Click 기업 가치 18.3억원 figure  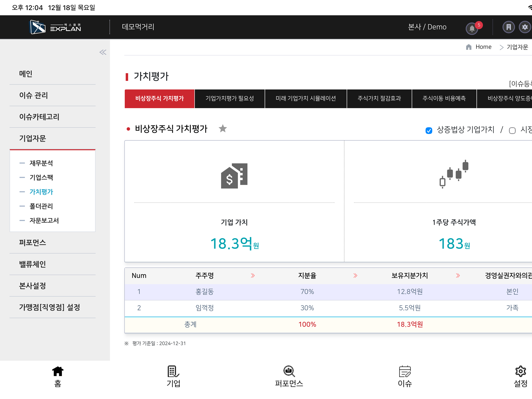pyautogui.click(x=234, y=244)
